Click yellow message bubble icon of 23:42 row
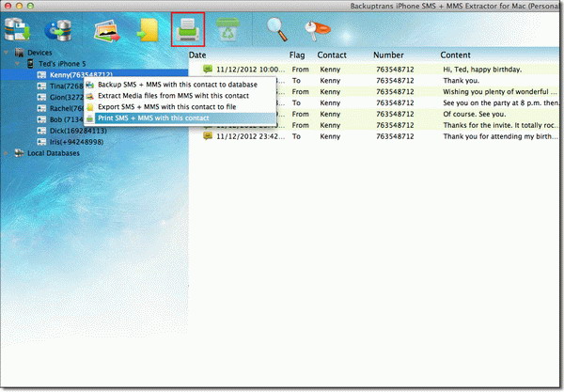This screenshot has width=564, height=392. coord(208,136)
